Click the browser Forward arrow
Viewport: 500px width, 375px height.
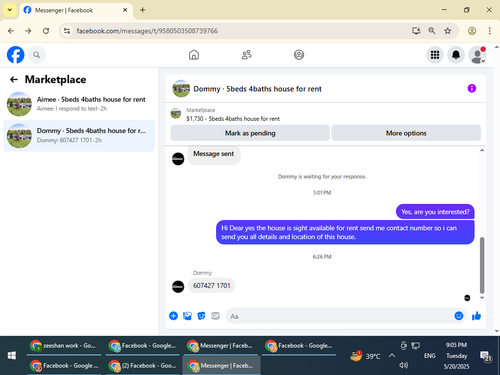28,31
